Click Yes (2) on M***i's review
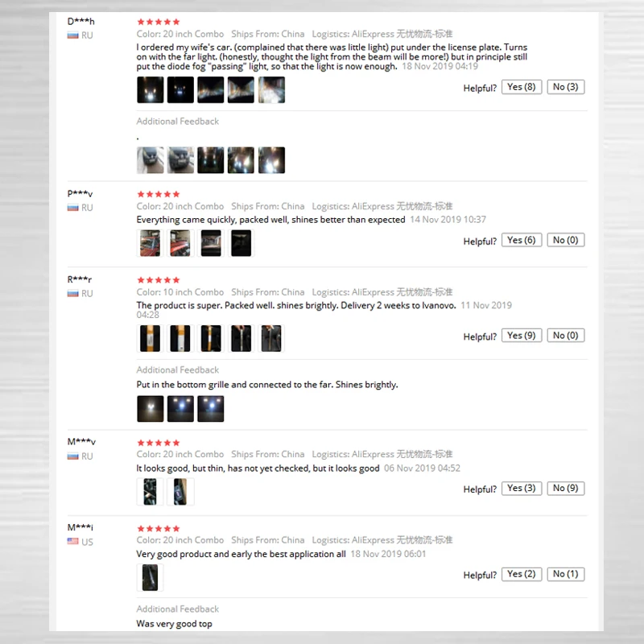The height and width of the screenshot is (644, 644). coord(521,574)
